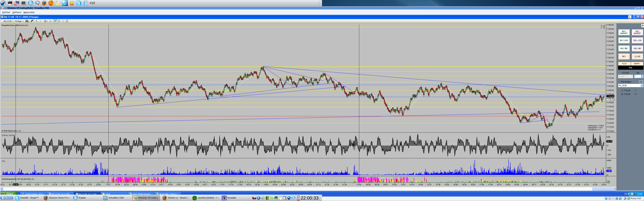This screenshot has height=201, width=644.
Task: Increase Qty with the spinner arrows
Action: pyautogui.click(x=642, y=76)
